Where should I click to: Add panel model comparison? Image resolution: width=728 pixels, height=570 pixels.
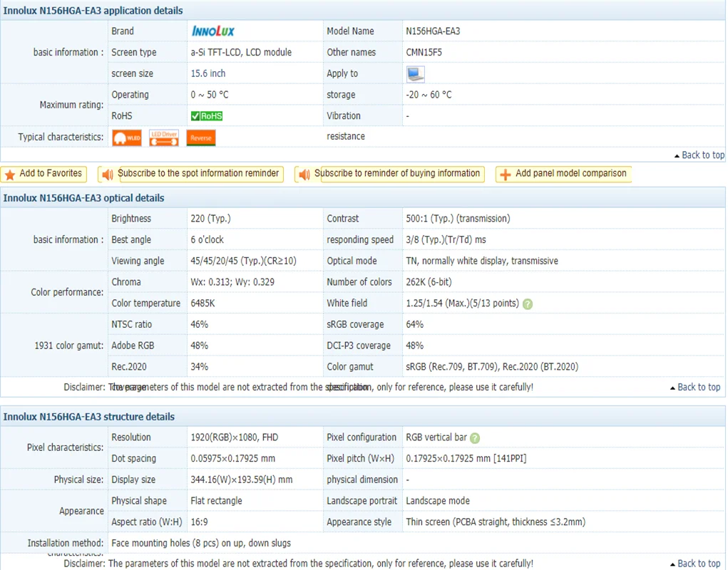[563, 174]
